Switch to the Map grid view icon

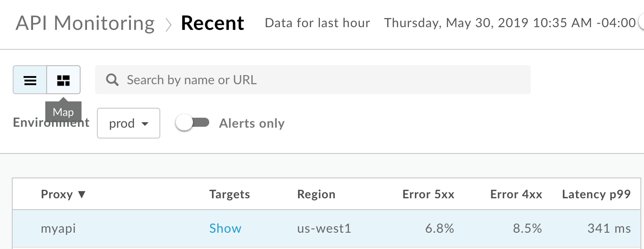tap(63, 80)
